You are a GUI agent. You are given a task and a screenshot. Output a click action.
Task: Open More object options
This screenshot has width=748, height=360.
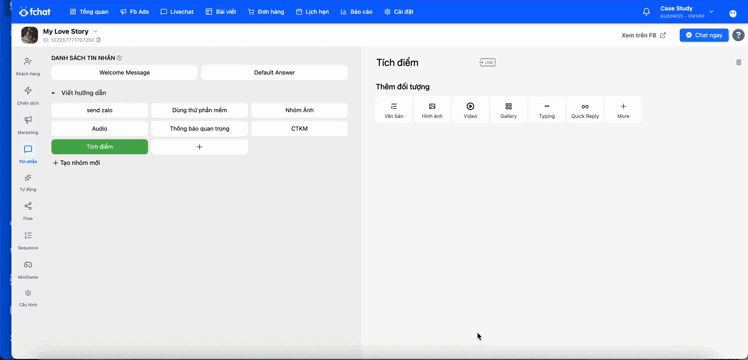click(623, 110)
